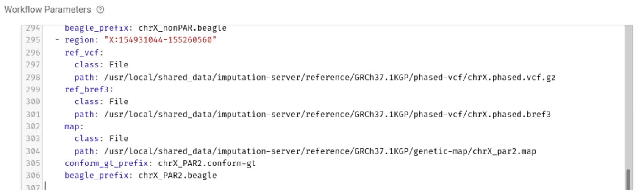
Task: Click the ref_vcf key on line 296
Action: point(84,53)
